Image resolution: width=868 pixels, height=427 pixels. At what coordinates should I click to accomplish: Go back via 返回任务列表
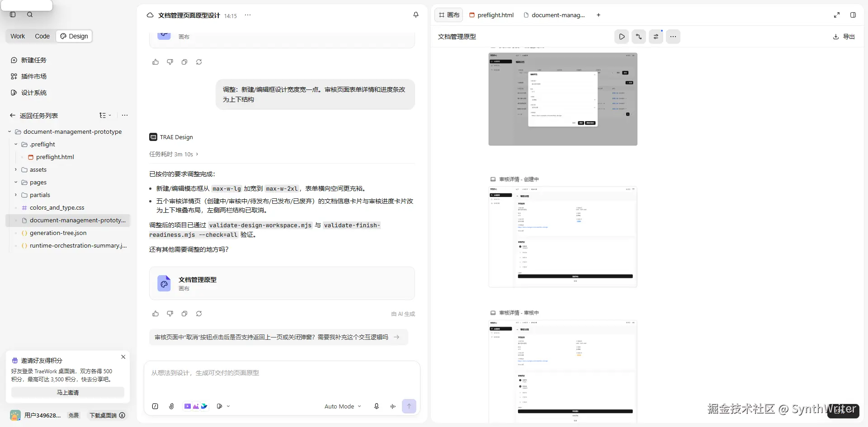click(34, 116)
